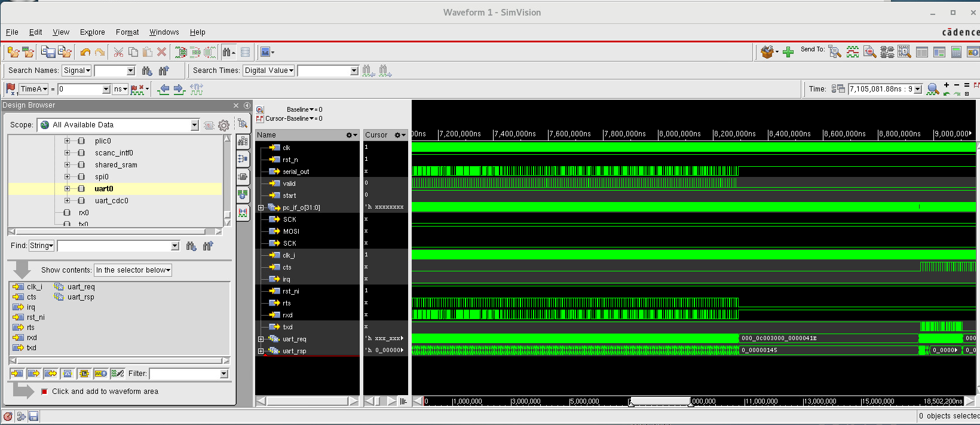Expand the uart0 tree node
The width and height of the screenshot is (980, 425).
click(67, 189)
